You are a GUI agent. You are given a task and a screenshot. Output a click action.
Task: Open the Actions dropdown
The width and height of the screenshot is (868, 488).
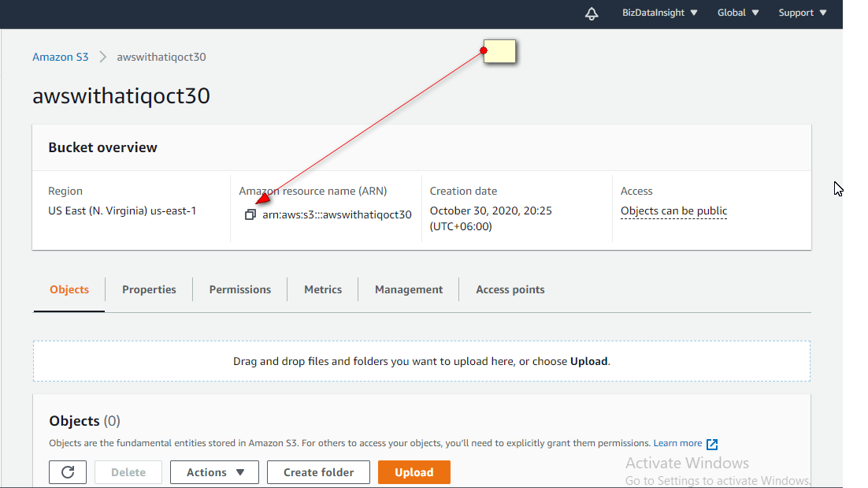(x=214, y=471)
